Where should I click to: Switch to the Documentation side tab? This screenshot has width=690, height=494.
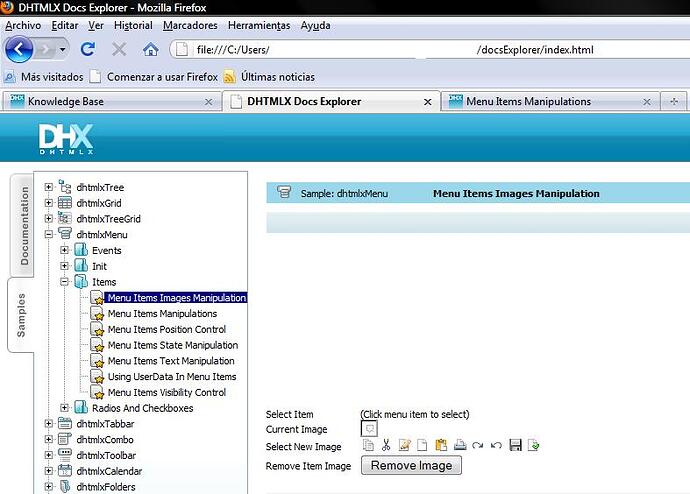(x=24, y=226)
